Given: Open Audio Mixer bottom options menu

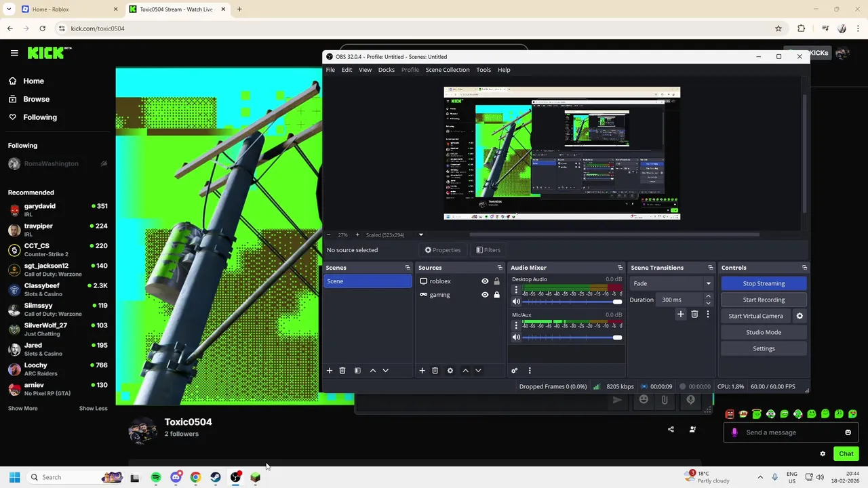Looking at the screenshot, I should [x=530, y=371].
